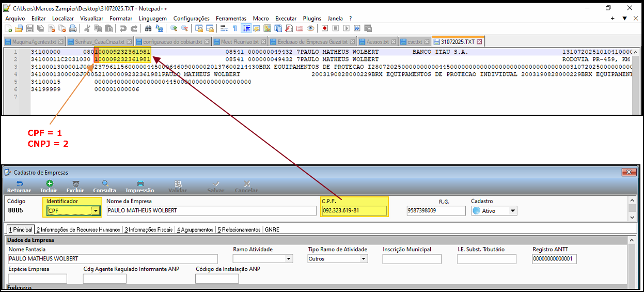Close the 31072025.TXT tab with its X
Screen dimensions: 644x292
pyautogui.click(x=479, y=41)
